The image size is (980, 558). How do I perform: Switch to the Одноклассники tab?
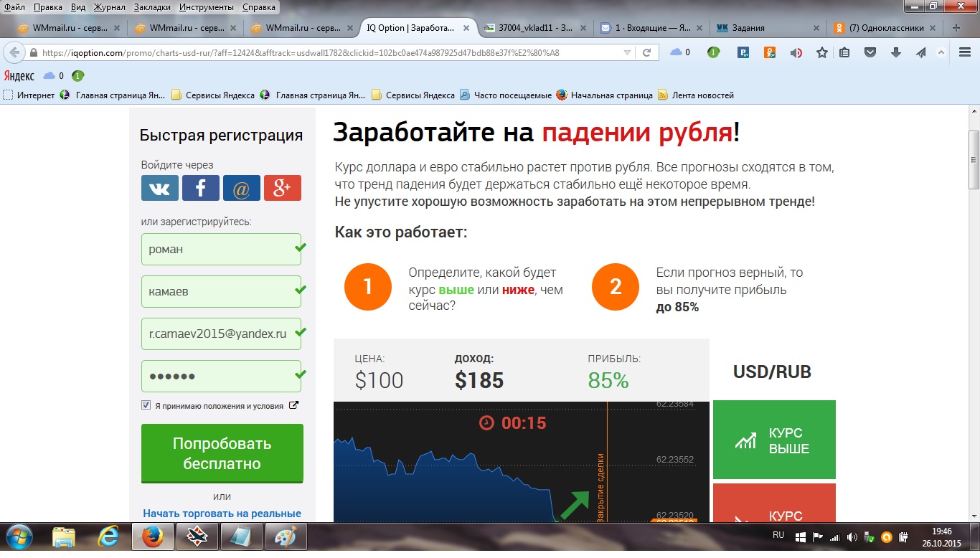pos(884,28)
